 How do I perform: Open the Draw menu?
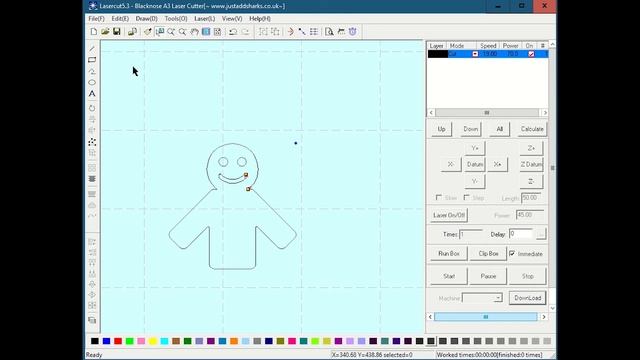pos(147,19)
